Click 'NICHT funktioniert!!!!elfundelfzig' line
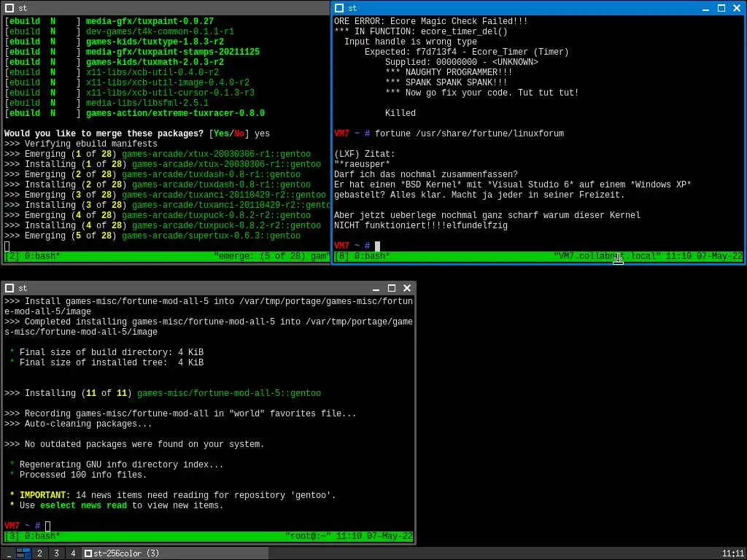 coord(421,226)
